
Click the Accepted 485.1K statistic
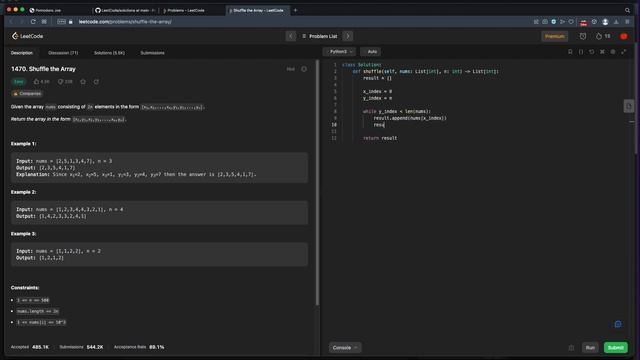29,347
